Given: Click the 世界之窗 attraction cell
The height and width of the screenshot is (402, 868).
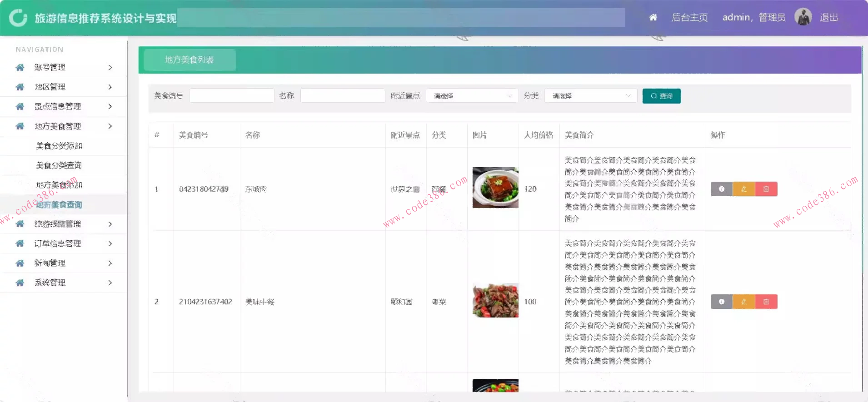Looking at the screenshot, I should (x=405, y=189).
